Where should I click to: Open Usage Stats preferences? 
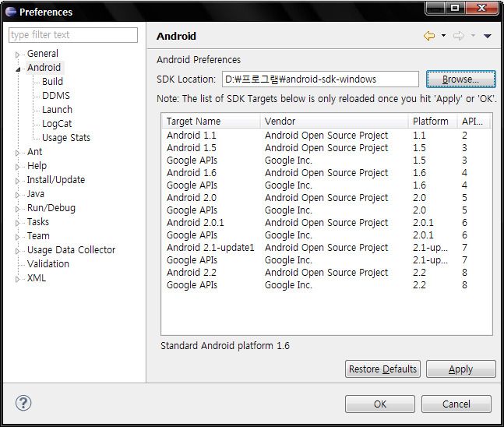coord(66,138)
